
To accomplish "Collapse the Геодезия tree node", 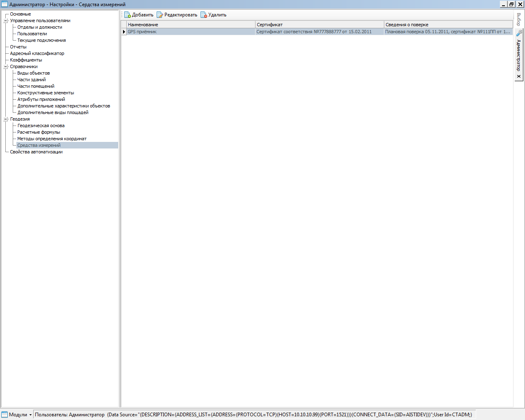I will 6,119.
